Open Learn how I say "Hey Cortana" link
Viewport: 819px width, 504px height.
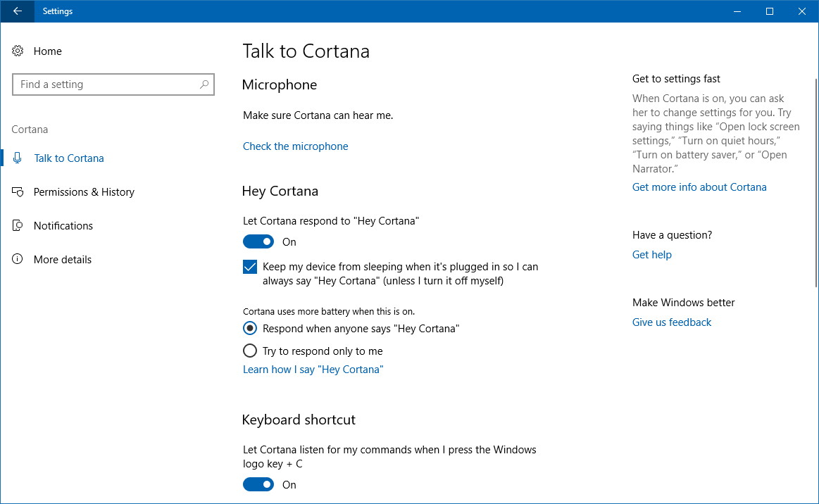(x=313, y=370)
